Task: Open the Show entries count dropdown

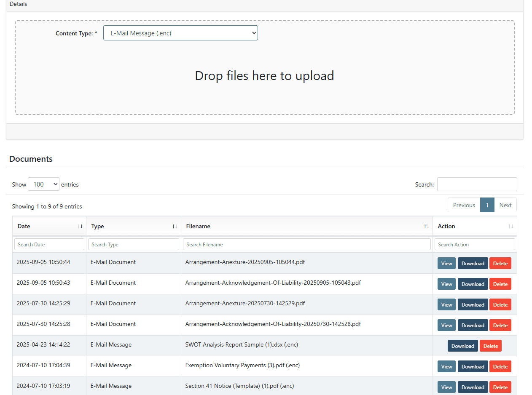Action: click(43, 184)
